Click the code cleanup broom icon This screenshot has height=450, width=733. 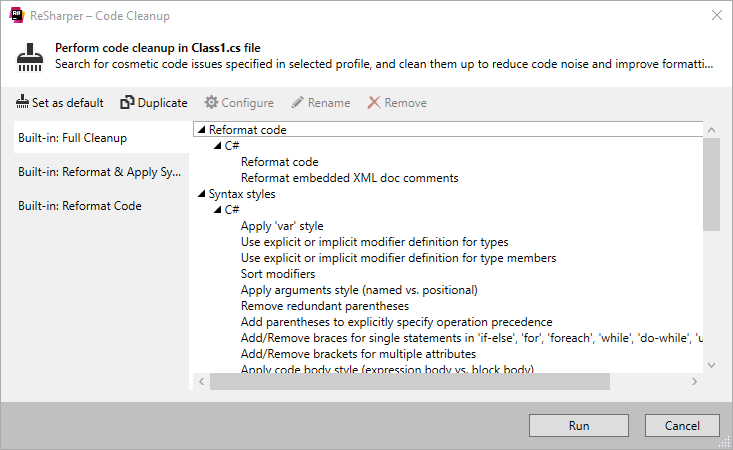[x=29, y=57]
